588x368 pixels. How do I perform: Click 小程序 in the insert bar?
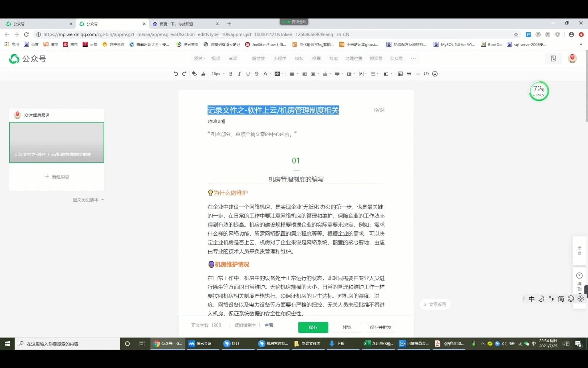coord(280,58)
